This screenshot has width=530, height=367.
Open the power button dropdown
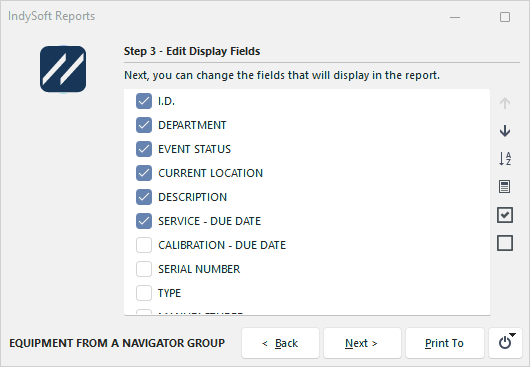tap(505, 343)
